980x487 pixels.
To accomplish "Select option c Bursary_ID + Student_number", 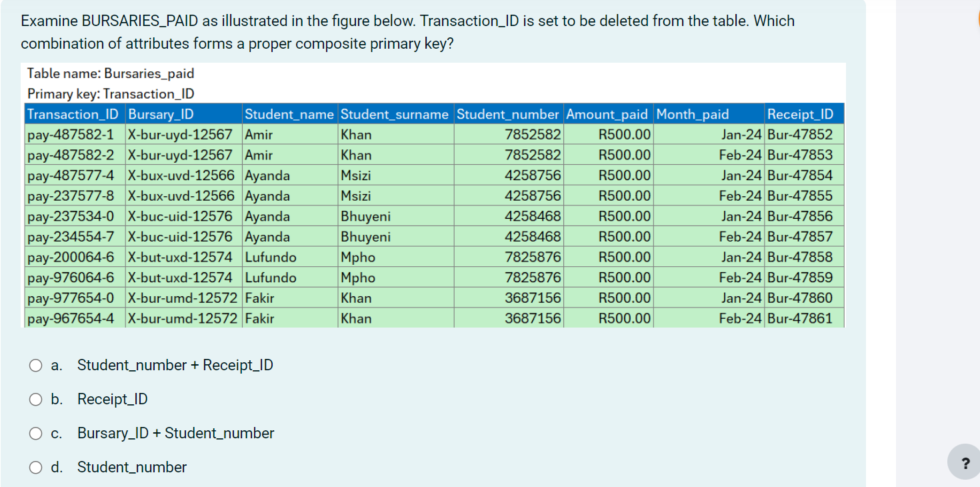I will tap(35, 433).
